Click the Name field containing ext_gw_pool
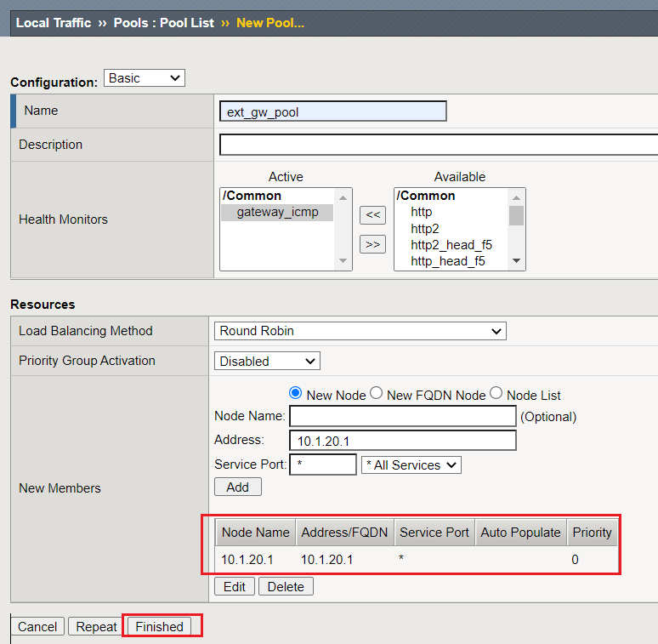The height and width of the screenshot is (644, 658). (x=332, y=111)
